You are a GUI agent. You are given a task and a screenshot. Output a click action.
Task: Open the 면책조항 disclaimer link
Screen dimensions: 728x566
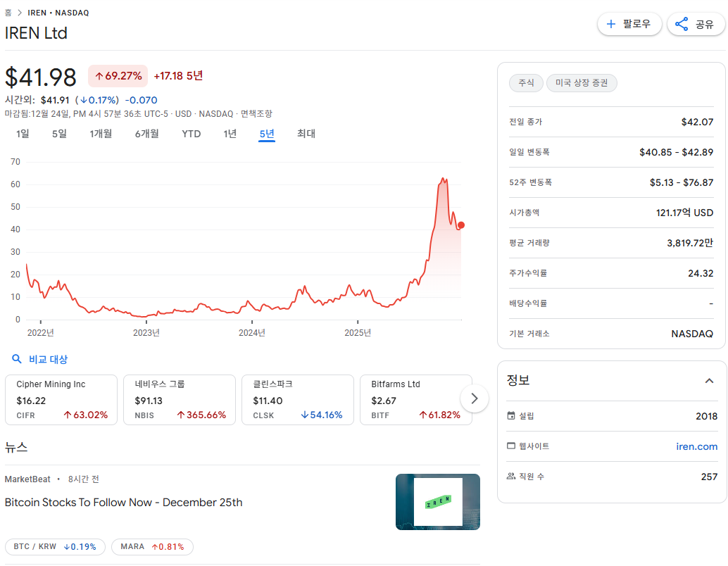click(x=256, y=114)
